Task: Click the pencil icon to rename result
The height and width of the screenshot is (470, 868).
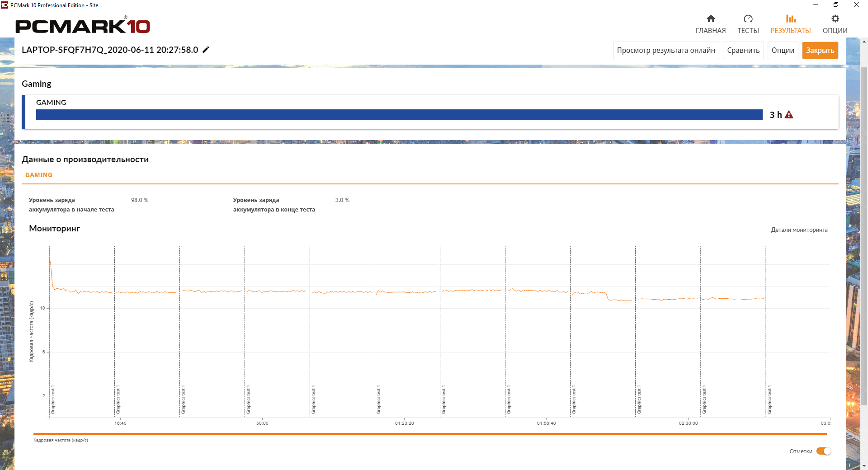Action: (x=206, y=50)
